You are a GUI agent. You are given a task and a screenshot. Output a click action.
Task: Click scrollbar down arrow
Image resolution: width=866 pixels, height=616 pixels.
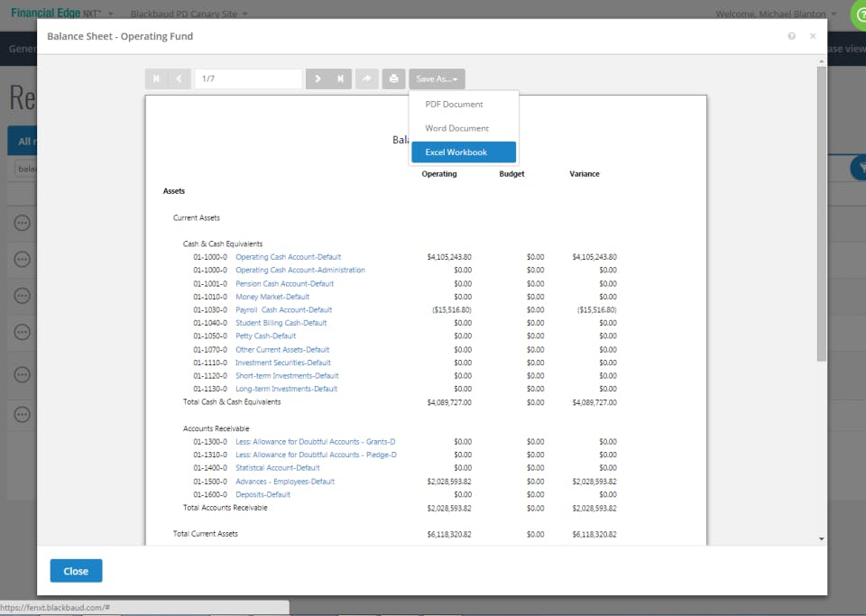coord(822,538)
